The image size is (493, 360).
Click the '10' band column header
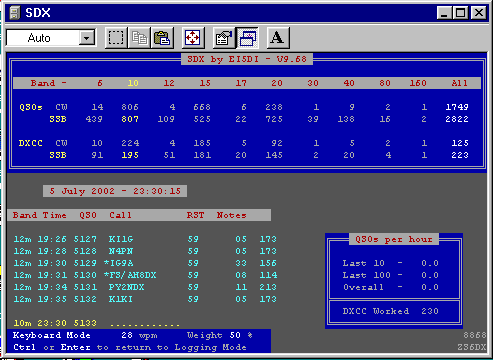coord(133,83)
